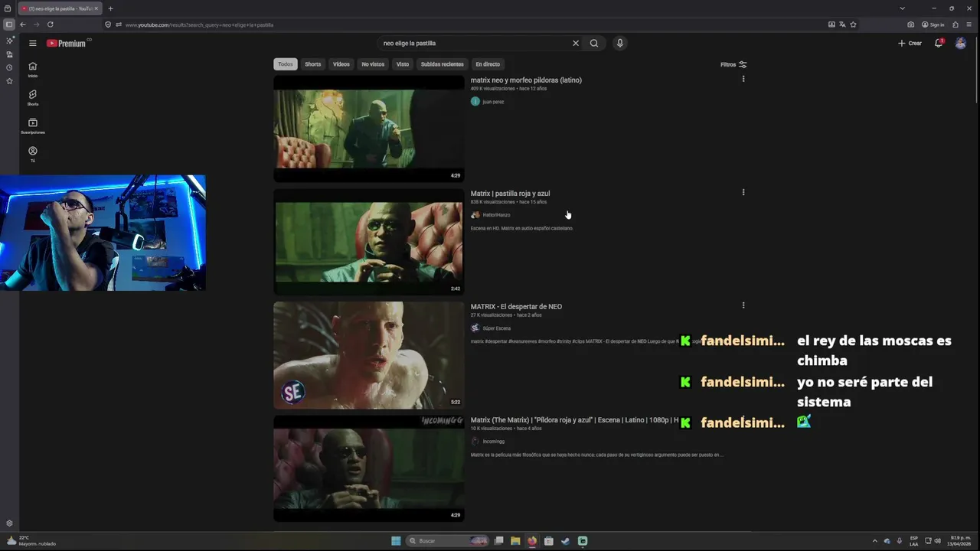The height and width of the screenshot is (551, 980).
Task: Open history from the browser sidebar clock icon
Action: (x=9, y=67)
